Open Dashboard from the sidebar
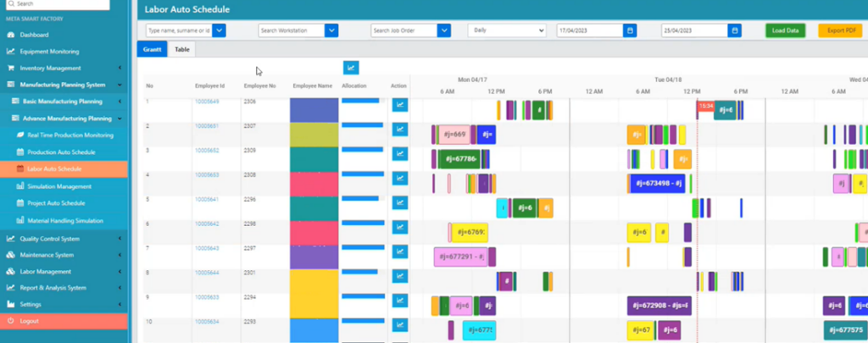This screenshot has height=343, width=868. (x=34, y=35)
